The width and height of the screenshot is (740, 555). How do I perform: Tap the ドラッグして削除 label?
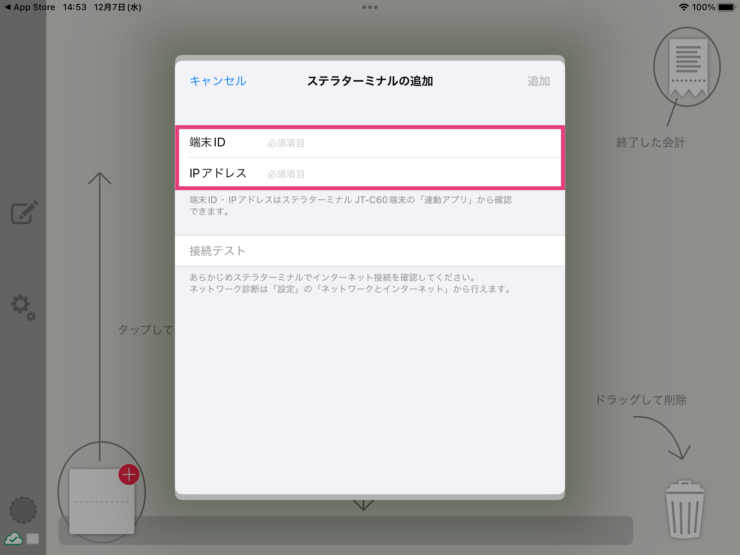click(641, 400)
